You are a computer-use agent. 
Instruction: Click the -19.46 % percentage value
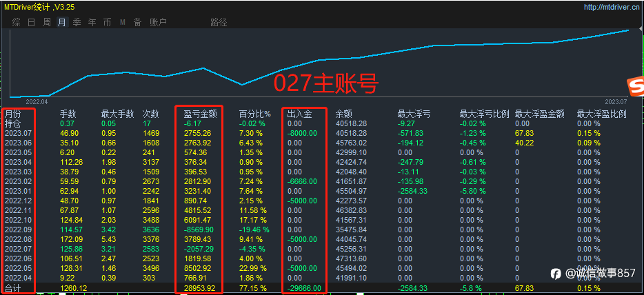[x=254, y=230]
